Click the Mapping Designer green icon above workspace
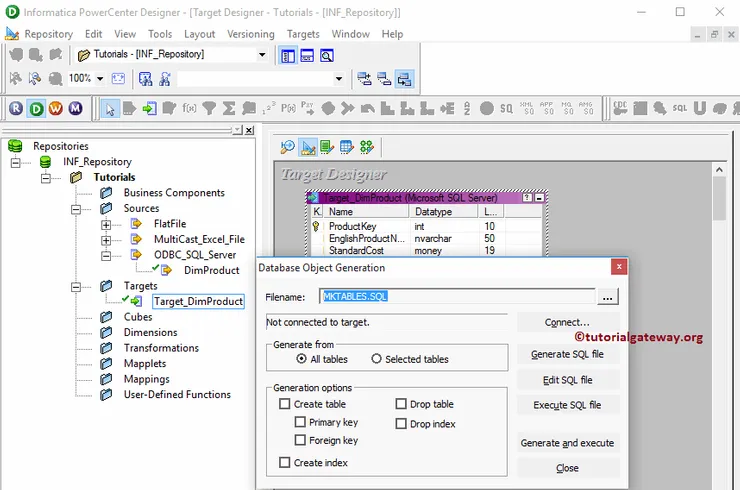 coord(367,147)
